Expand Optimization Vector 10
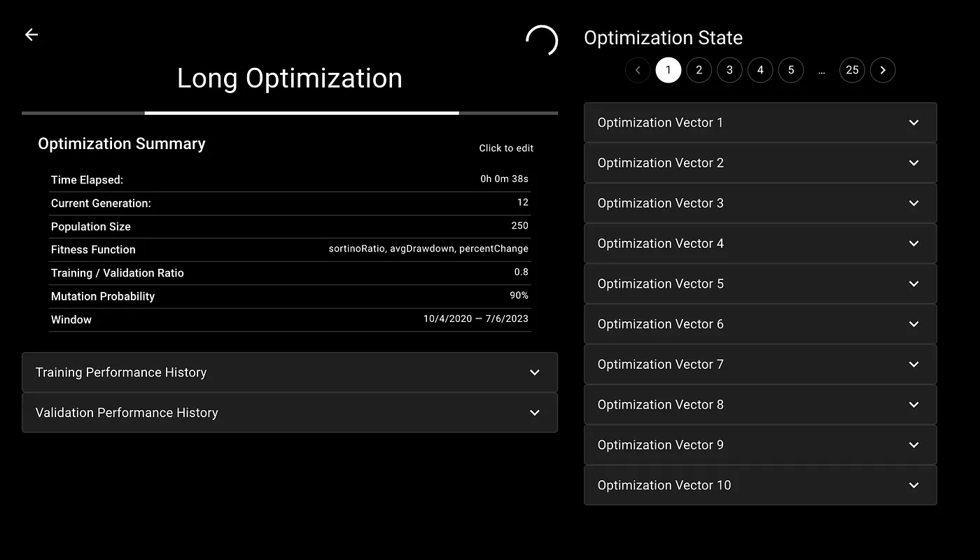980x560 pixels. click(760, 485)
